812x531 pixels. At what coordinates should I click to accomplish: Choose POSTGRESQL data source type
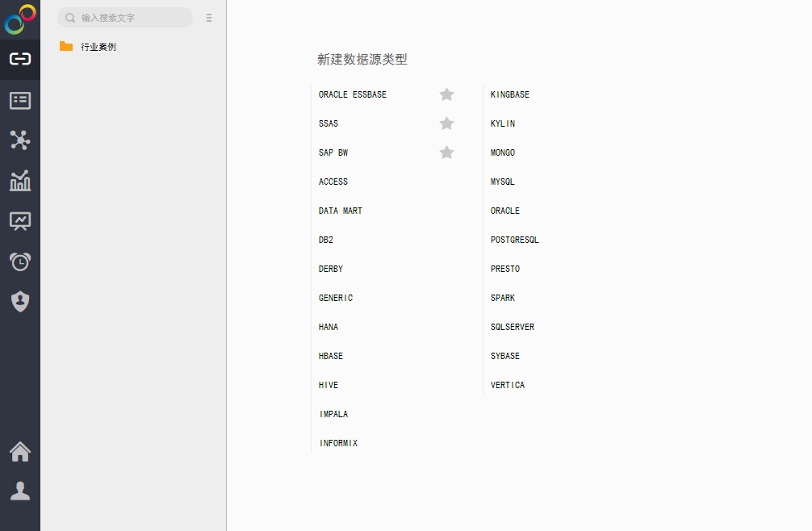[x=514, y=240]
